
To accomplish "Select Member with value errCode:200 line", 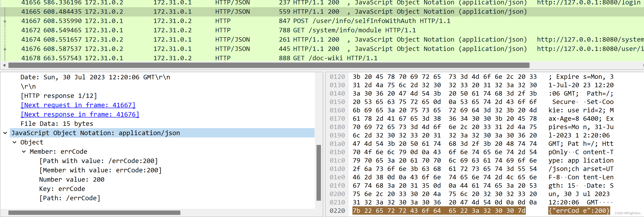I will coord(100,170).
